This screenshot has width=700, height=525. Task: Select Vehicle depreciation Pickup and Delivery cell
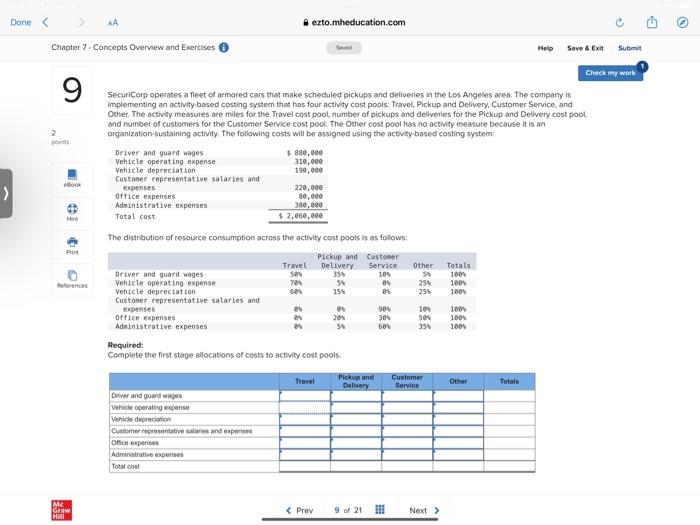click(x=356, y=419)
